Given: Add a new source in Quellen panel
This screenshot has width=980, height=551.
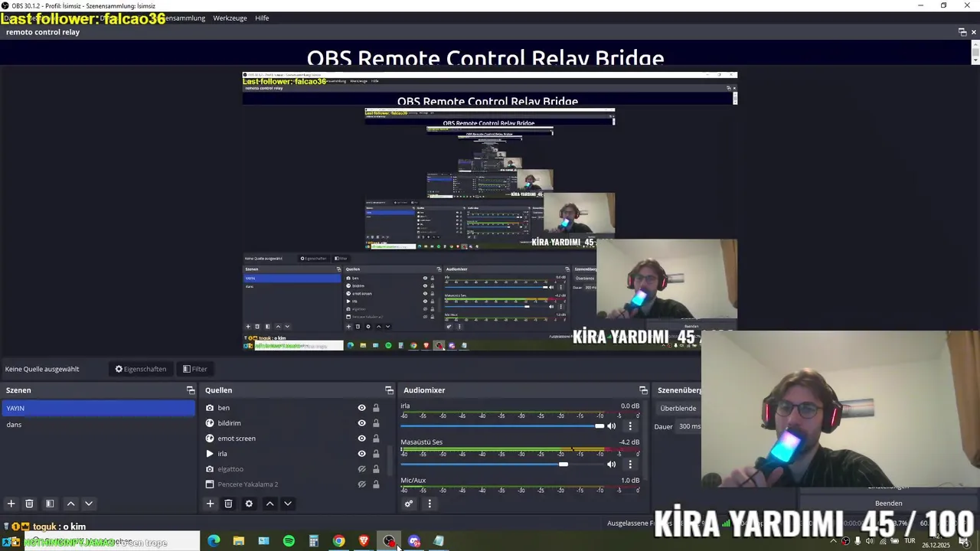Looking at the screenshot, I should [x=210, y=504].
